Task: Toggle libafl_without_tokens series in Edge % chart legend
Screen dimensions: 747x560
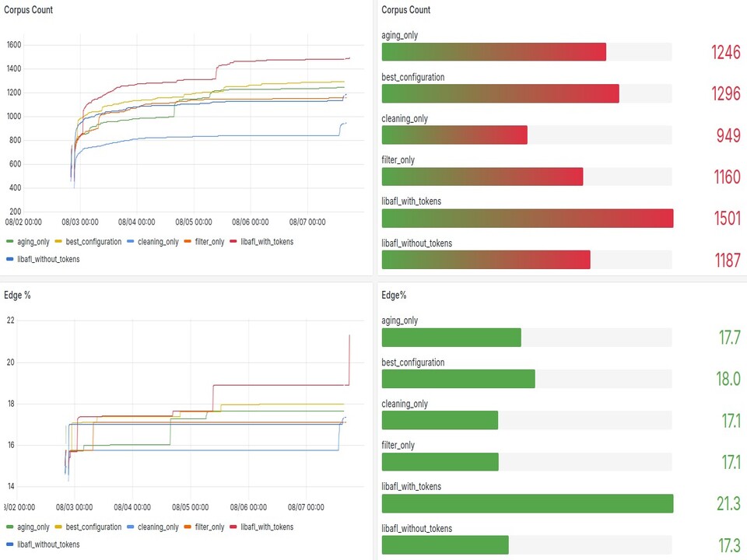Action: 48,544
